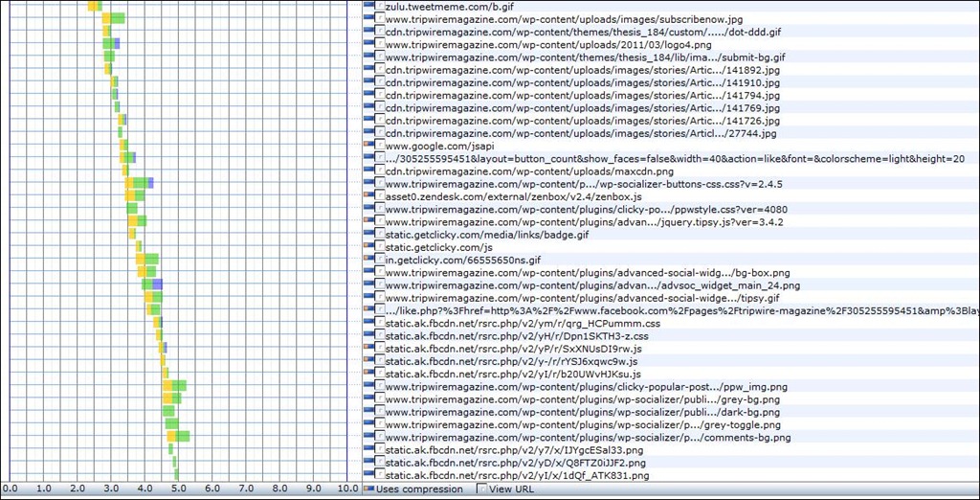This screenshot has height=500, width=980.
Task: Click compression icon next to ppw_img.png
Action: pos(367,385)
